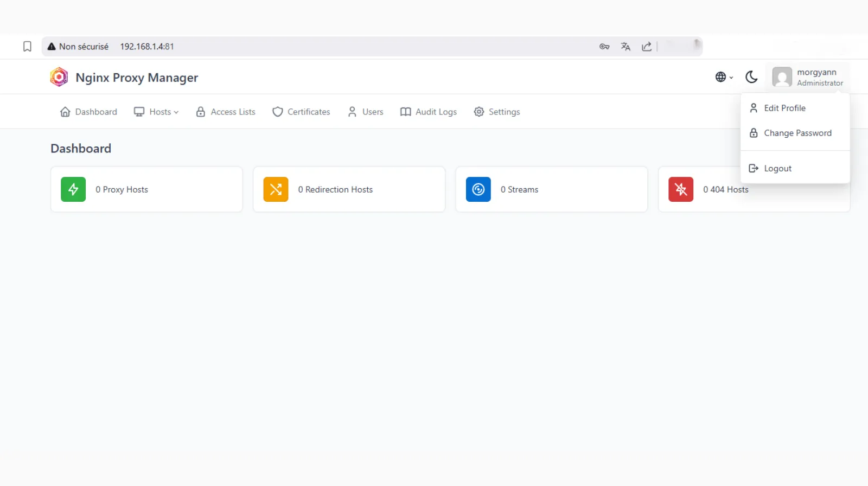Click the red 404 Hosts icon
The width and height of the screenshot is (868, 486).
point(680,189)
